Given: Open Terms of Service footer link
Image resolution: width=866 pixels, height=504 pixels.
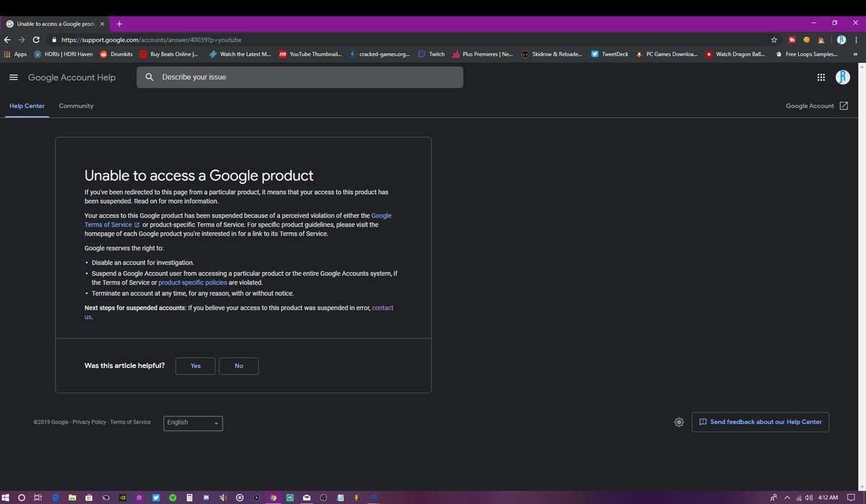Looking at the screenshot, I should point(131,423).
